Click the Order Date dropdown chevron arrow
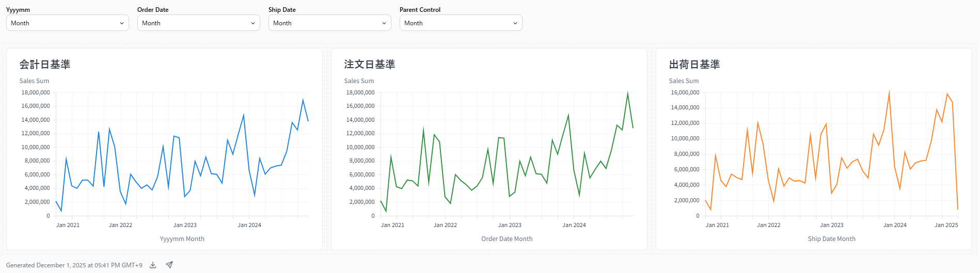The image size is (980, 273). pos(253,23)
